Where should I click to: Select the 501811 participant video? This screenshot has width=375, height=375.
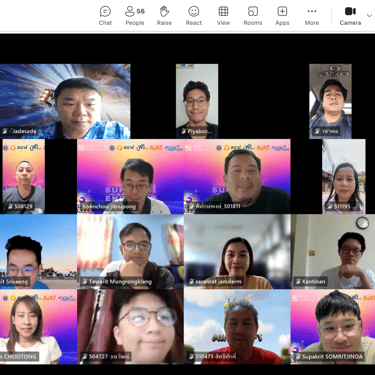tap(237, 176)
